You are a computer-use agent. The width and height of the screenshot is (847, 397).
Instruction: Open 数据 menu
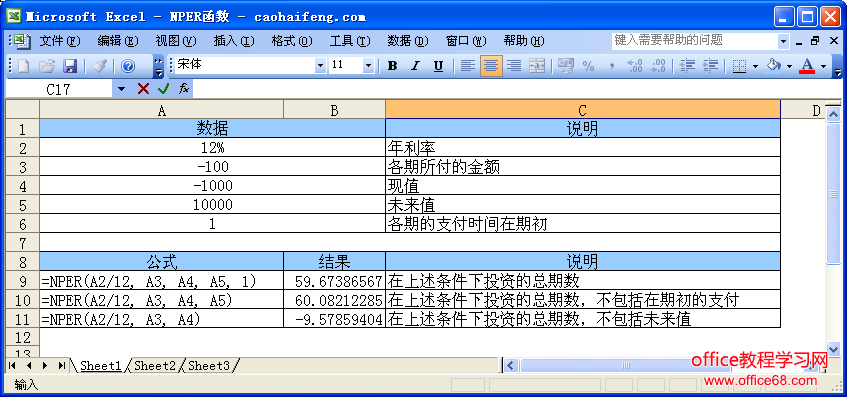coord(407,41)
